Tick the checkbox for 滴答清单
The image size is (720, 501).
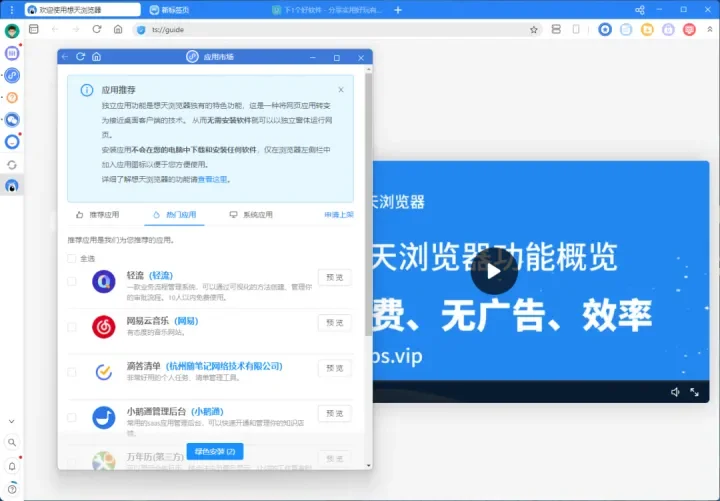72,372
